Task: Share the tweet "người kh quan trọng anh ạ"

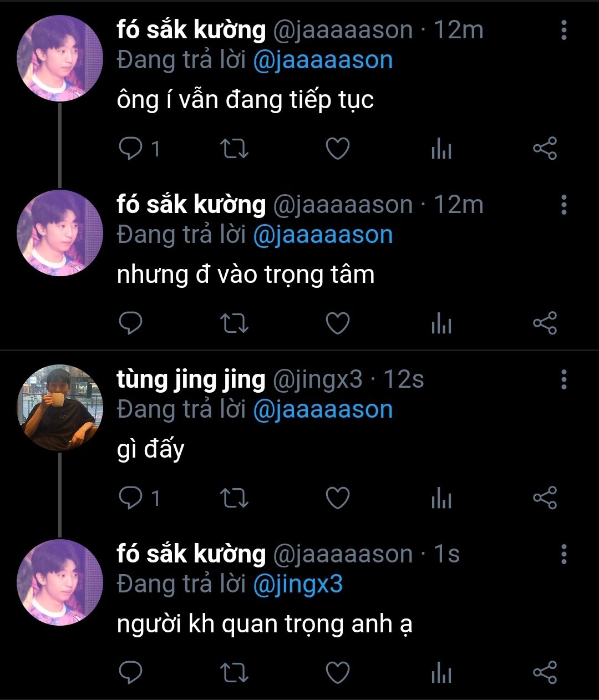Action: point(545,673)
